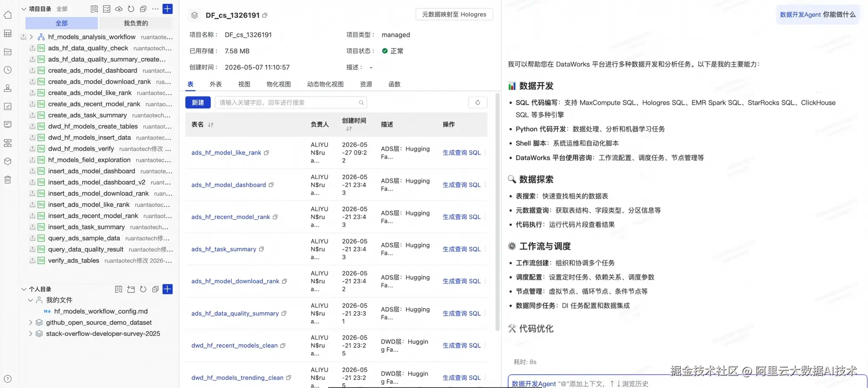Screen dimensions: 868x388
Task: Sort table list by 创建时间
Action: click(x=349, y=129)
